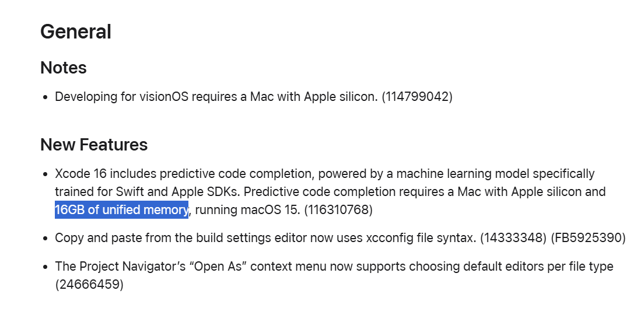Click the bullet before "Developing for visionOS"
Image resolution: width=644 pixels, height=322 pixels.
point(46,98)
